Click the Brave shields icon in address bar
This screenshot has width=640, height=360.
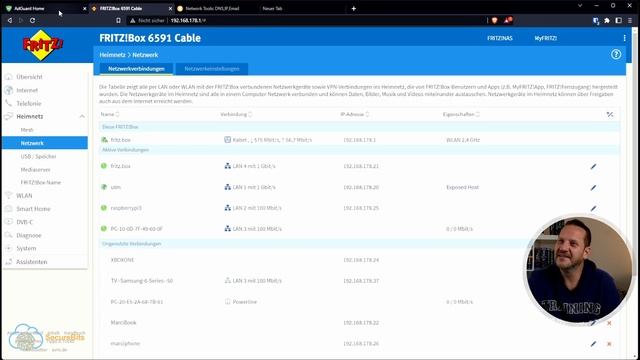495,20
